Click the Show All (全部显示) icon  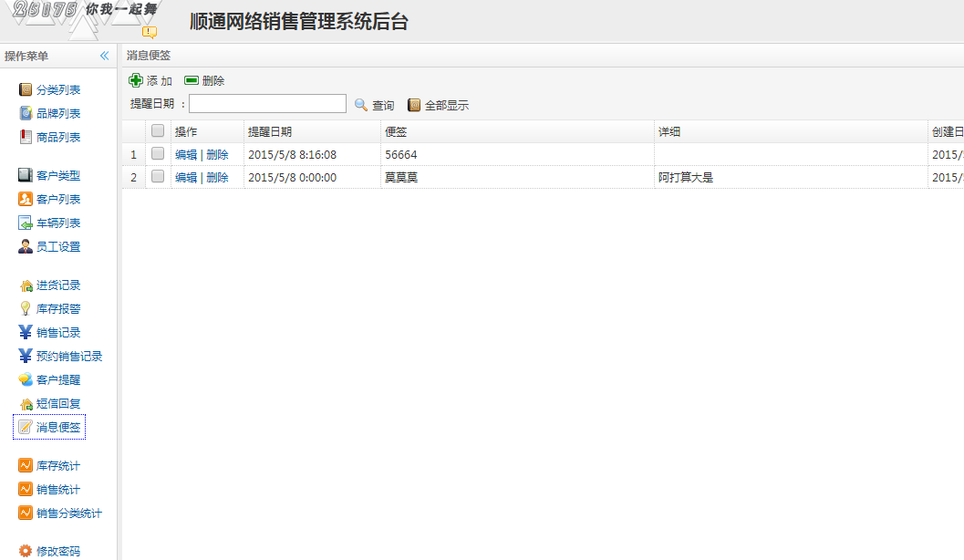coord(414,105)
